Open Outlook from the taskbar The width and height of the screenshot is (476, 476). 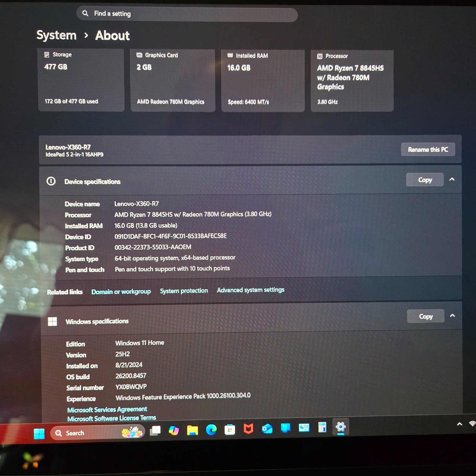[267, 428]
